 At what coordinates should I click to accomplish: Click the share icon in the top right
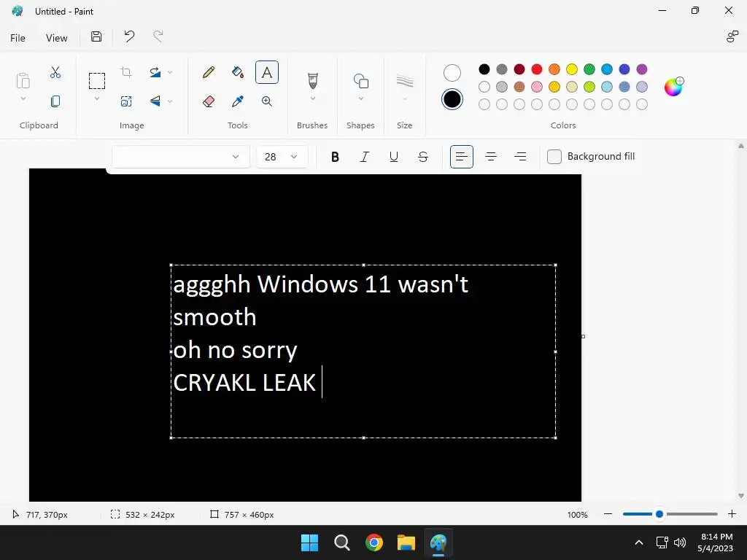tap(732, 36)
